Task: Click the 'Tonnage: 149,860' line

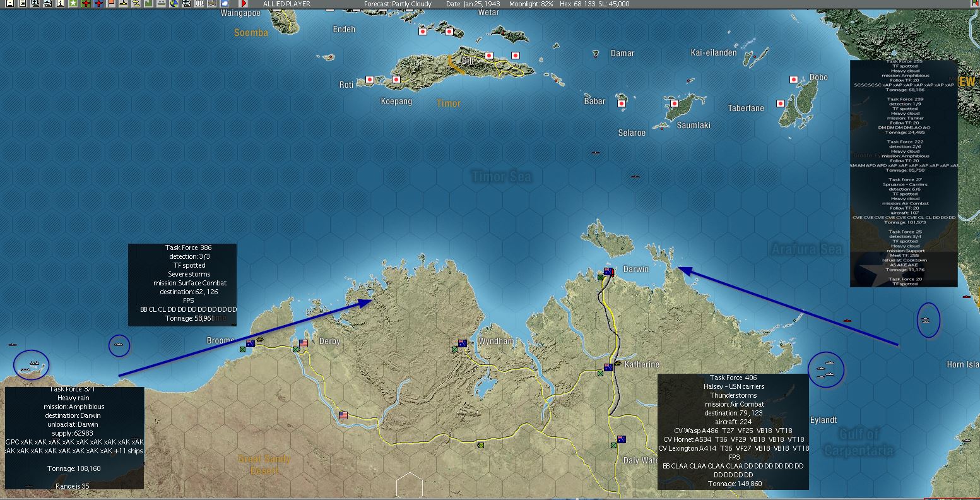Action: [x=735, y=484]
